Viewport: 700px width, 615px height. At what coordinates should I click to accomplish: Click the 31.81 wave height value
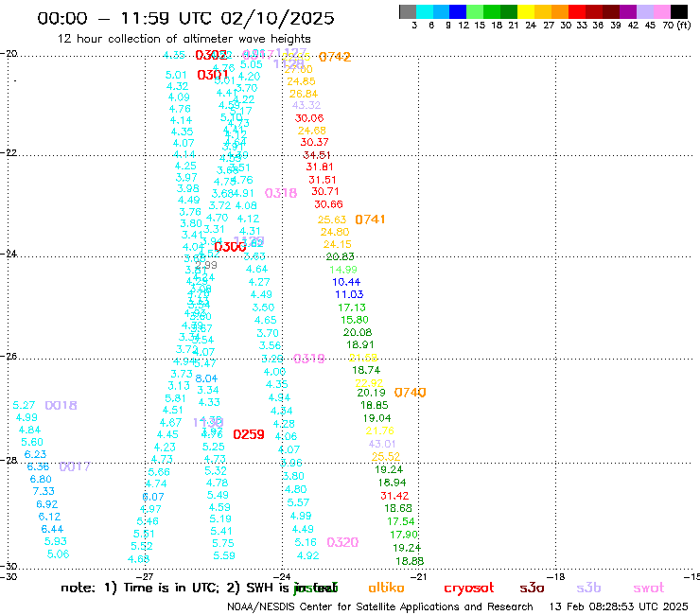tap(319, 167)
